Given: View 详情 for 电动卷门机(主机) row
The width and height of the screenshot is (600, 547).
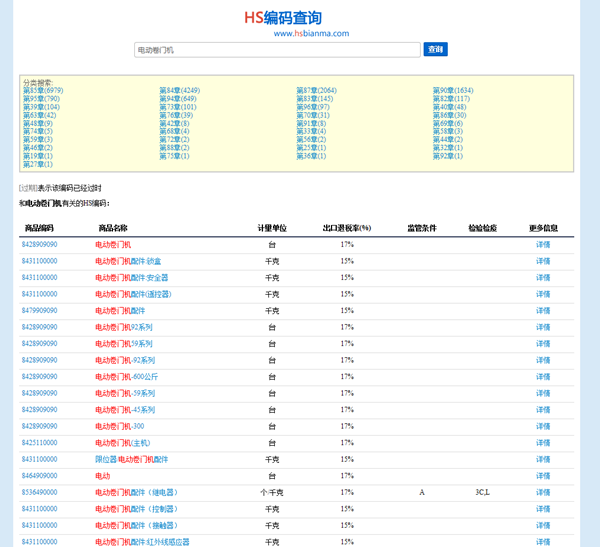Looking at the screenshot, I should [542, 443].
